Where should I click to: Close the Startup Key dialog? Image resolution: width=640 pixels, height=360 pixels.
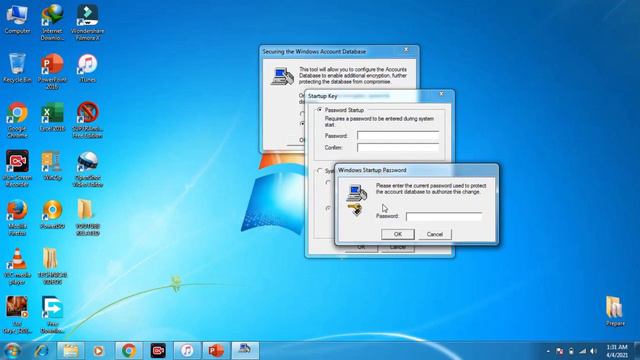442,94
